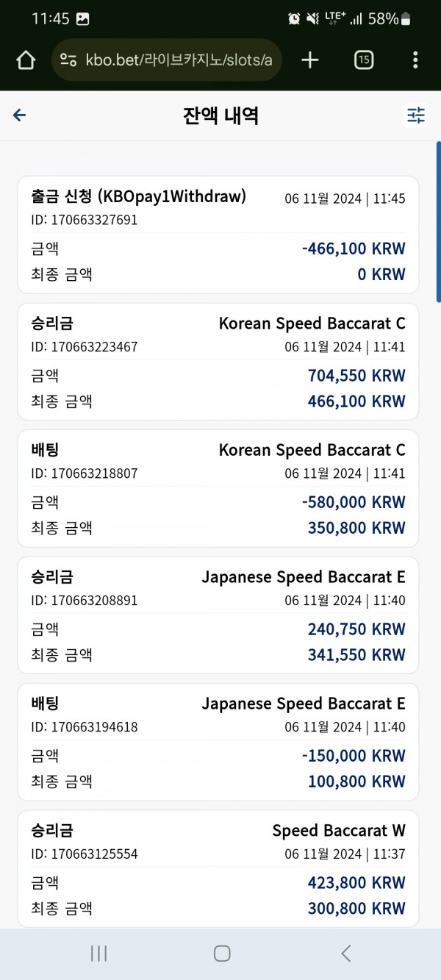Open the Korean Speed Baccarat C win entry

pyautogui.click(x=218, y=362)
